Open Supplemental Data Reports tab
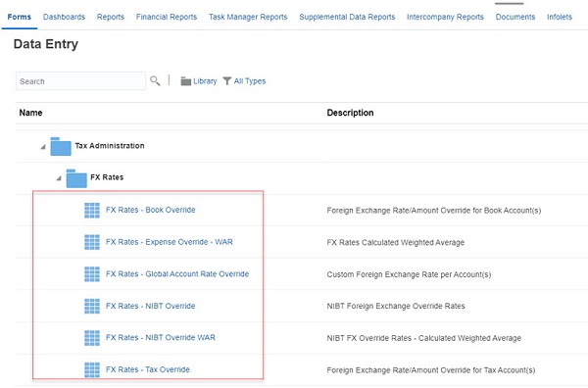Image resolution: width=588 pixels, height=388 pixels. click(347, 17)
